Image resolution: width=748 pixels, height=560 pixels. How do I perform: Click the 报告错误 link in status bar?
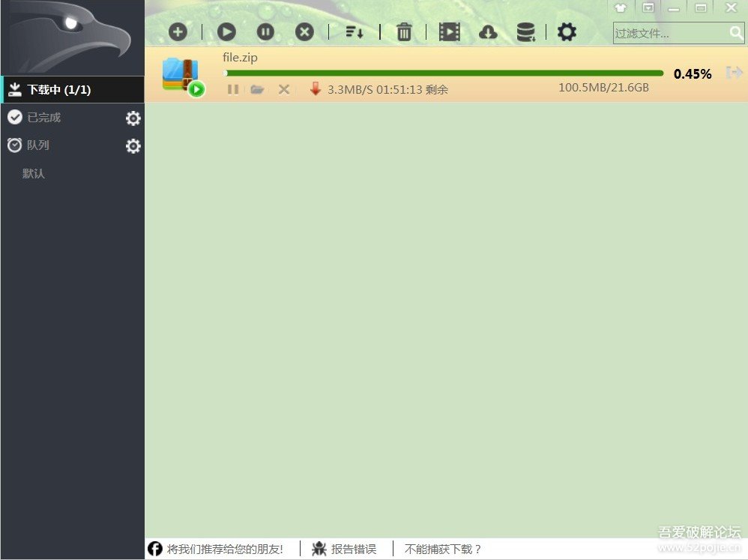pos(353,549)
